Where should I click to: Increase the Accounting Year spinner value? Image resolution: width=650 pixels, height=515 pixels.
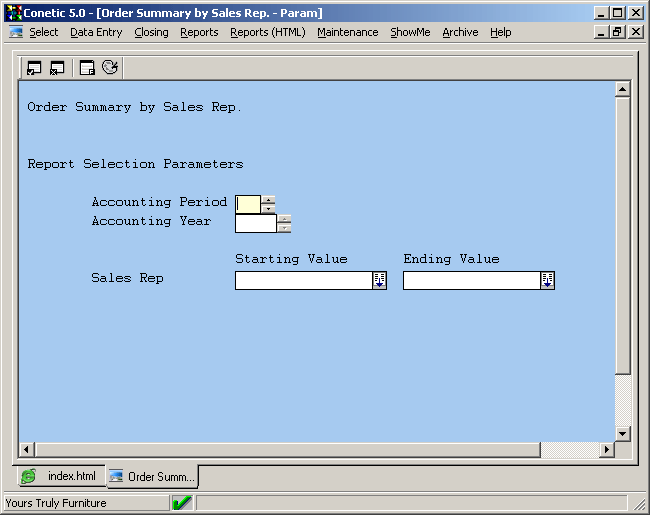pyautogui.click(x=285, y=218)
